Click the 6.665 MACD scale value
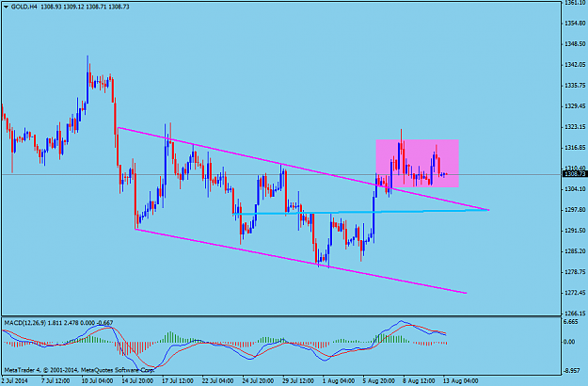This screenshot has height=386, width=588. [x=571, y=322]
